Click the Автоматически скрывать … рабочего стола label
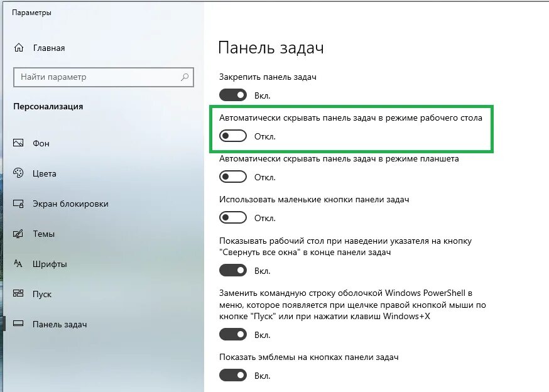The width and height of the screenshot is (549, 392). (351, 117)
